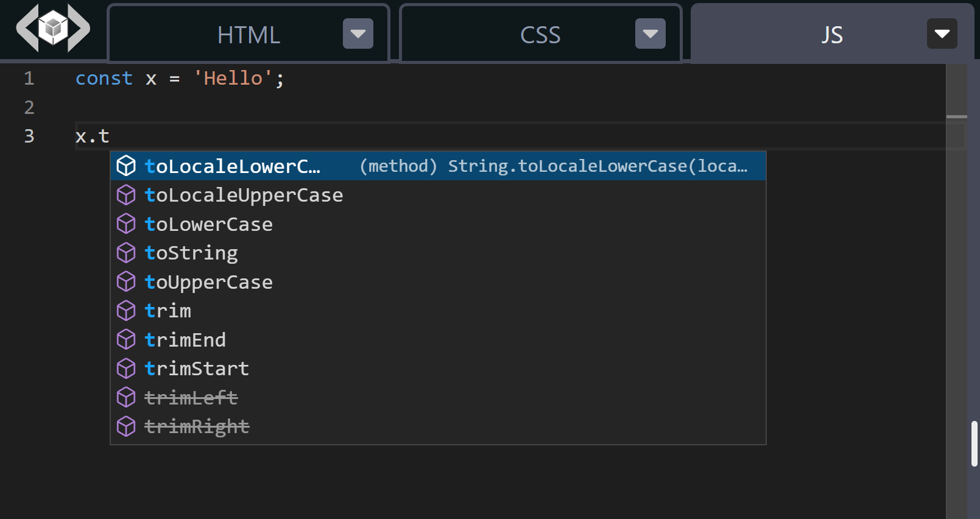Open the JS editor dropdown arrow
The height and width of the screenshot is (519, 980).
coord(942,34)
